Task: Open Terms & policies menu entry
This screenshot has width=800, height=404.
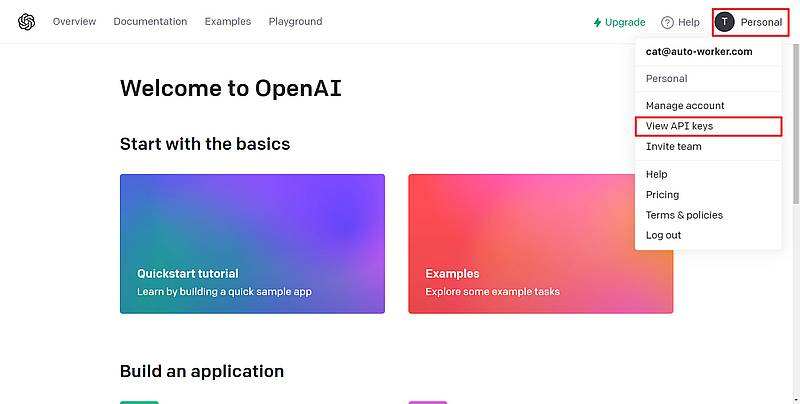Action: click(x=684, y=215)
